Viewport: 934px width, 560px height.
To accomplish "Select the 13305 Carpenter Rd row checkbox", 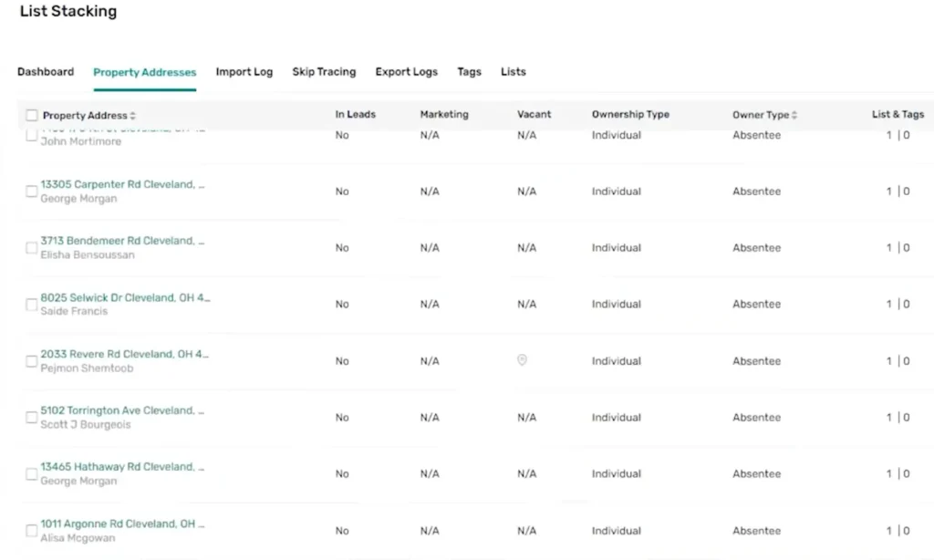I will tap(32, 192).
